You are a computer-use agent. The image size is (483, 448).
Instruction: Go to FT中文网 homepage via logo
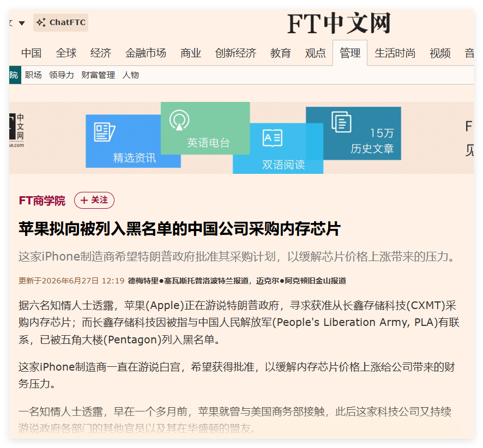[x=339, y=23]
